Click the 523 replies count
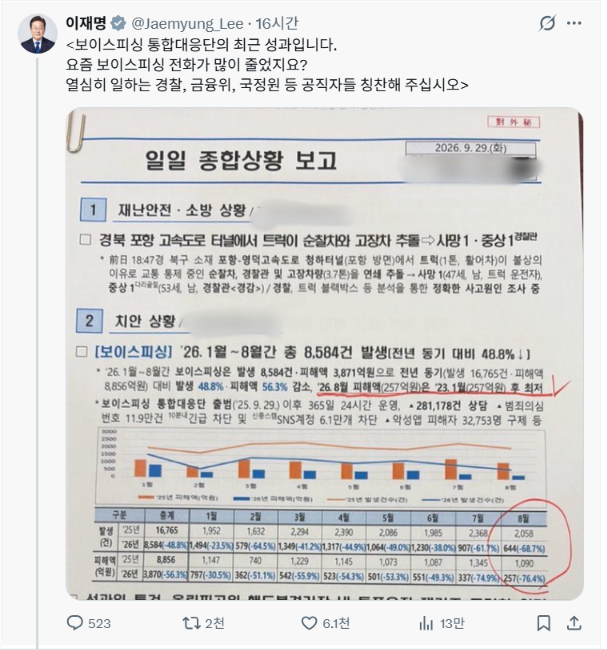Screen dimensions: 607x650 tap(100, 623)
